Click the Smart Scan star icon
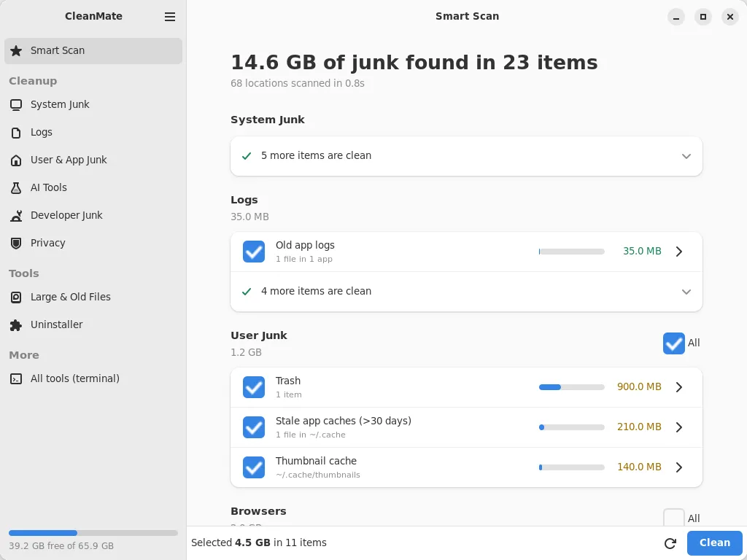 (16, 50)
